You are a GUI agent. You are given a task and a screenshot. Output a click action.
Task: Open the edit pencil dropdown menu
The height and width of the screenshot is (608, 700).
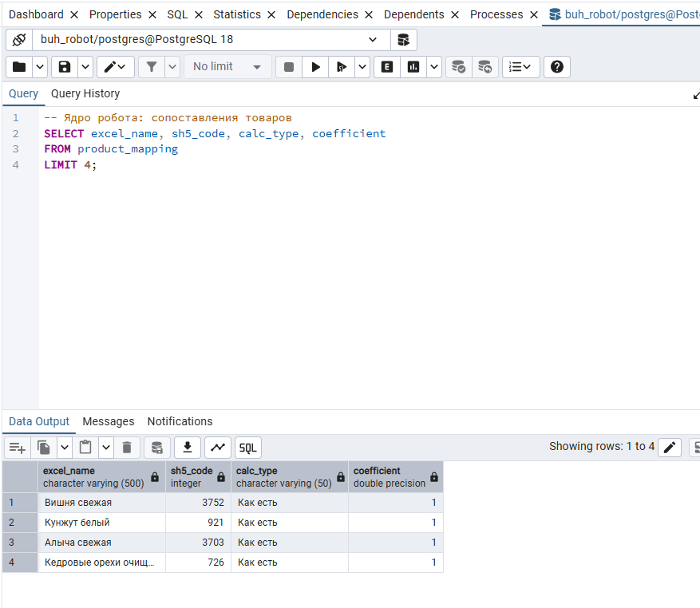(x=116, y=67)
